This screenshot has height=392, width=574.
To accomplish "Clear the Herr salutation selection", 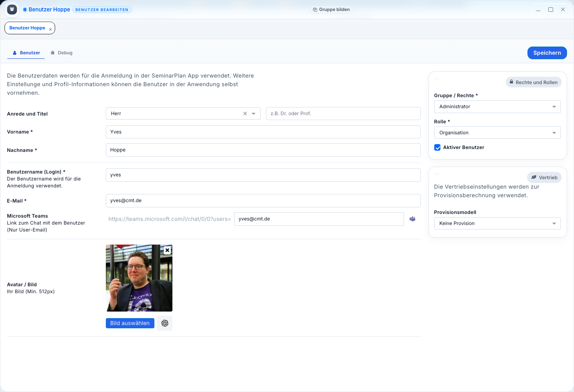I will (x=245, y=114).
